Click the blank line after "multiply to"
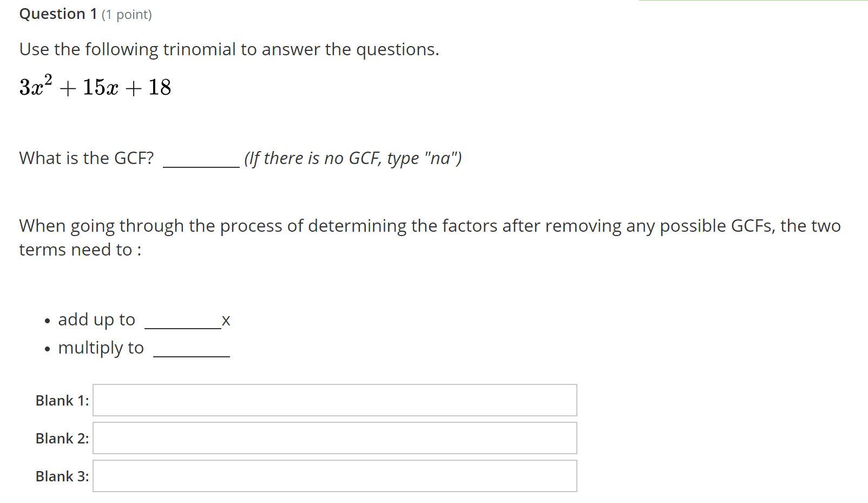The image size is (868, 503). point(192,351)
